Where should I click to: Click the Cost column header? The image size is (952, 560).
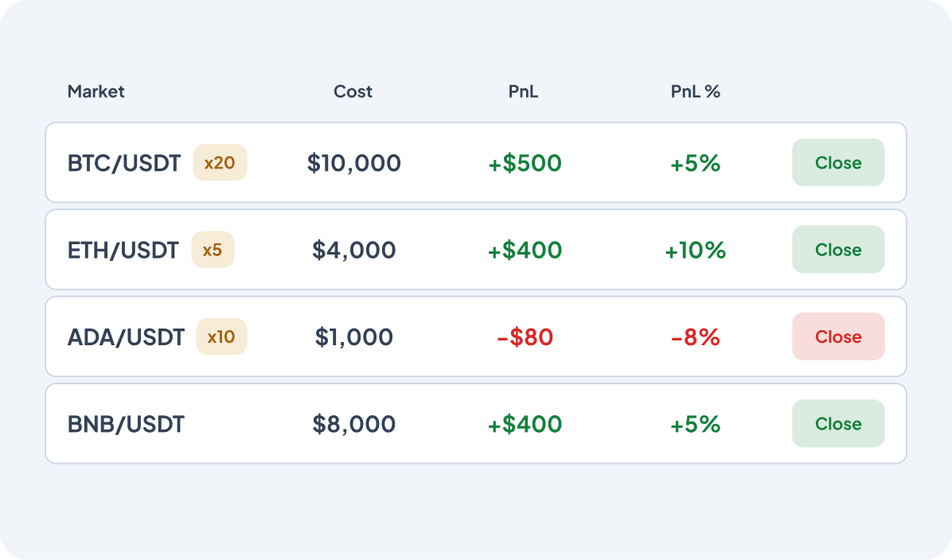coord(353,91)
